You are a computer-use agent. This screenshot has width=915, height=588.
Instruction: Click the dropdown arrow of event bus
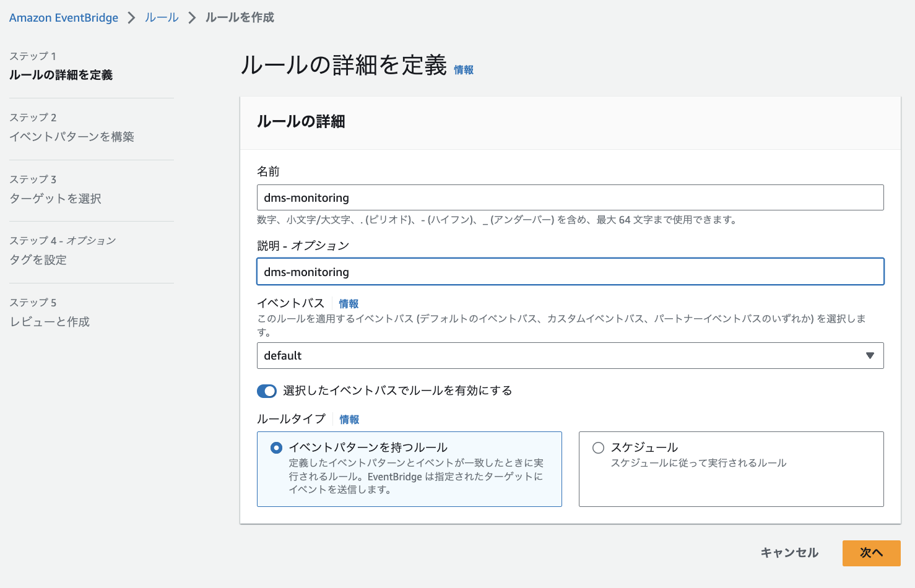coord(870,356)
